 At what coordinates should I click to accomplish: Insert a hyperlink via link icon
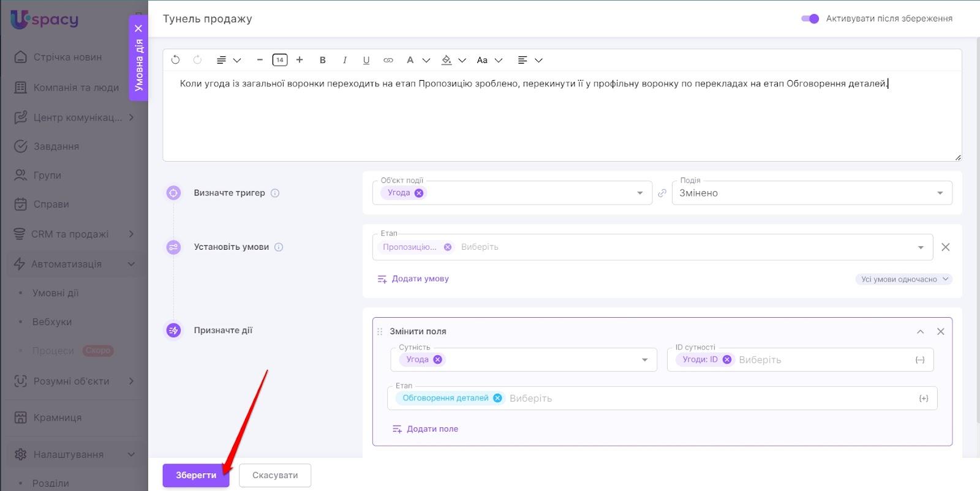[x=388, y=60]
